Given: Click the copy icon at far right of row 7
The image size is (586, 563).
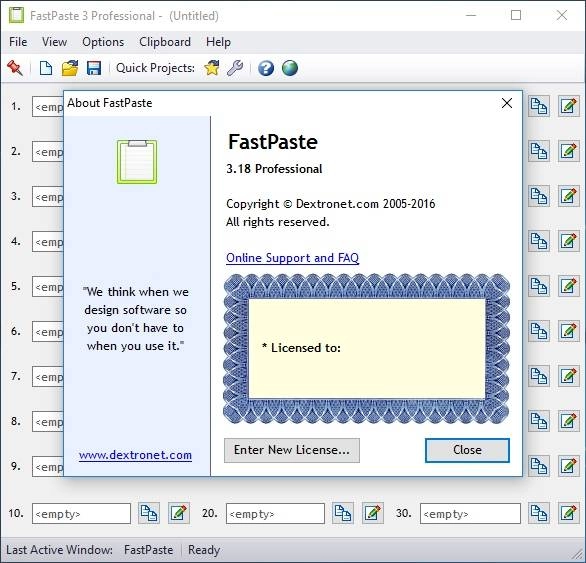Looking at the screenshot, I should [x=539, y=376].
